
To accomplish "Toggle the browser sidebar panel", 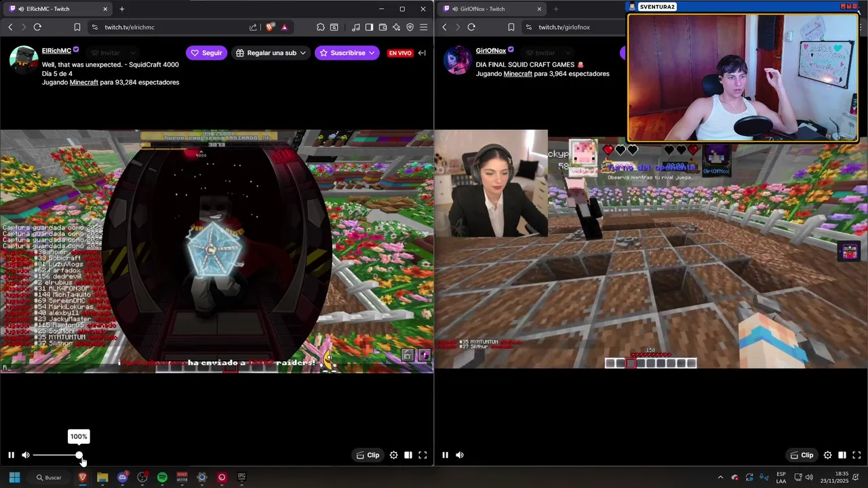I will click(x=369, y=27).
